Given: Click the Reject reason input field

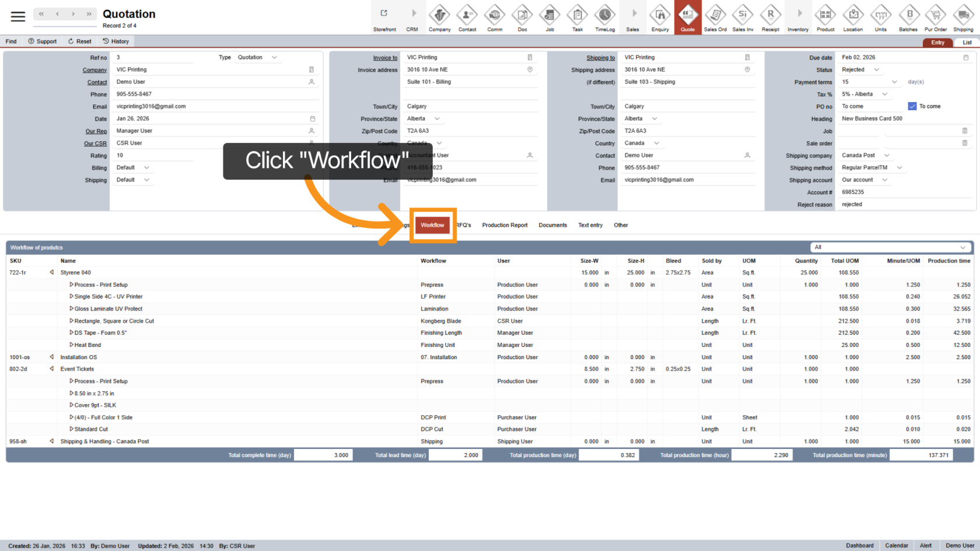Looking at the screenshot, I should pyautogui.click(x=904, y=205).
